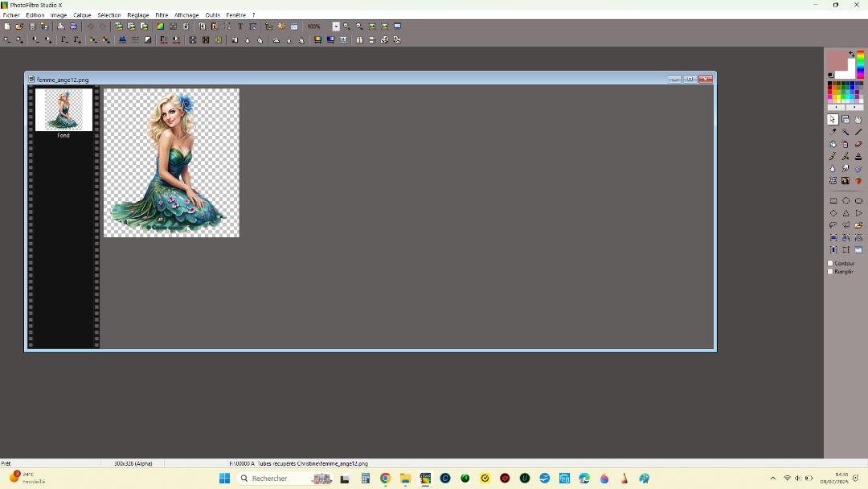The width and height of the screenshot is (868, 489).
Task: Select the Advanced brush tool
Action: [845, 156]
